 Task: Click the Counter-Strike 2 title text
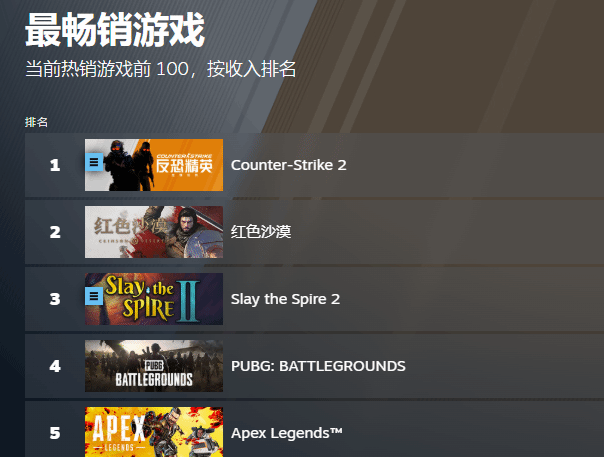pos(289,165)
